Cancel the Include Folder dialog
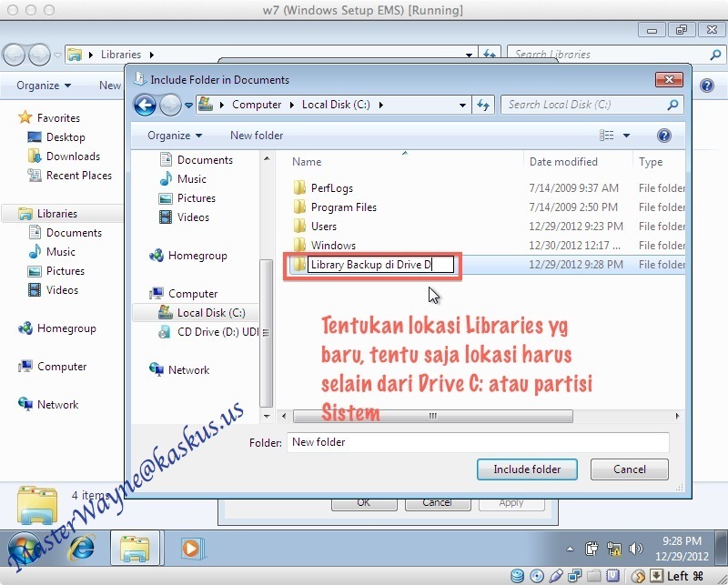 pos(630,469)
